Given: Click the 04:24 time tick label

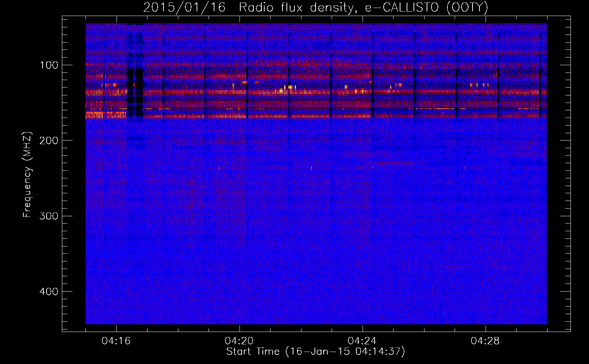Looking at the screenshot, I should (362, 341).
